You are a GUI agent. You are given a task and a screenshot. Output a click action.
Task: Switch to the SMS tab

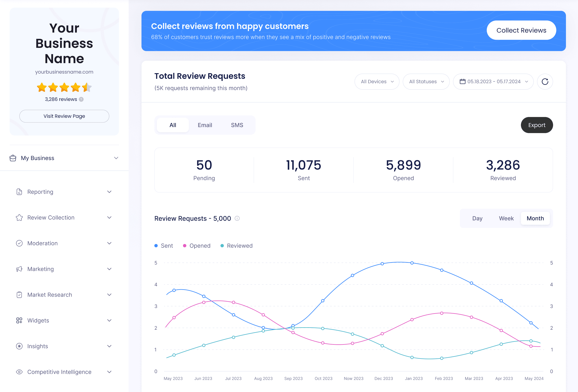click(x=237, y=125)
